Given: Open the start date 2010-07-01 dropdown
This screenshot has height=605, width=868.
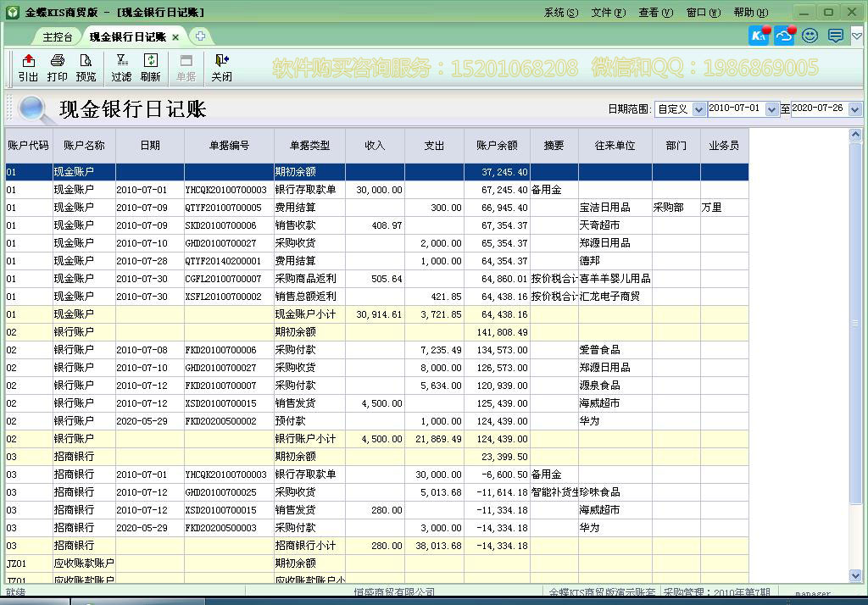Looking at the screenshot, I should point(771,109).
